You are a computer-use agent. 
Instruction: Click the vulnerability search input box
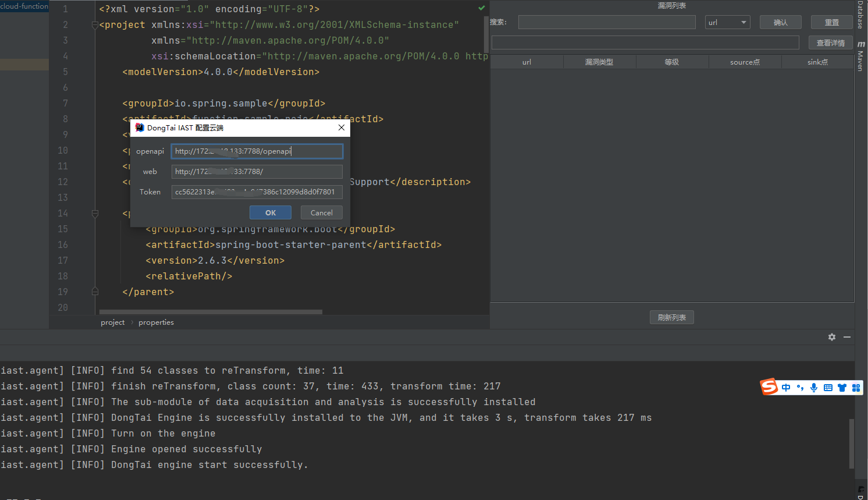(607, 22)
